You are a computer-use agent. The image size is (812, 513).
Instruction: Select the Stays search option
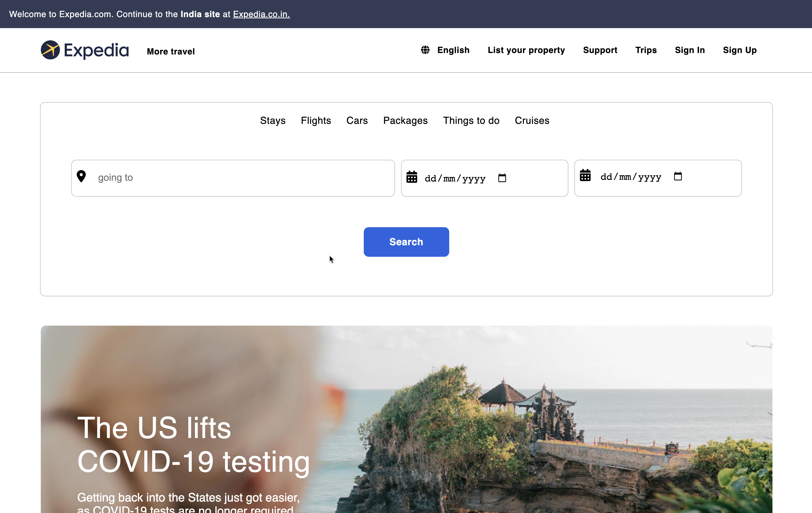(x=272, y=120)
